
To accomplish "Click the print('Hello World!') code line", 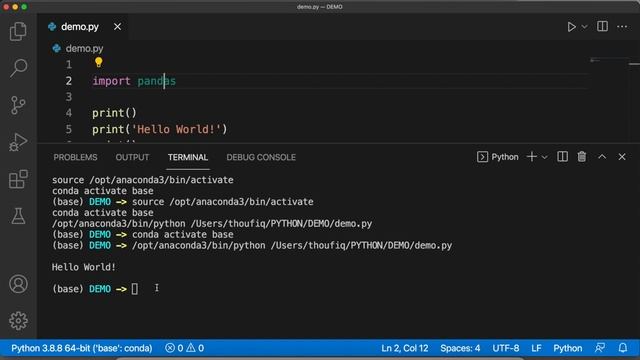I will click(x=159, y=129).
